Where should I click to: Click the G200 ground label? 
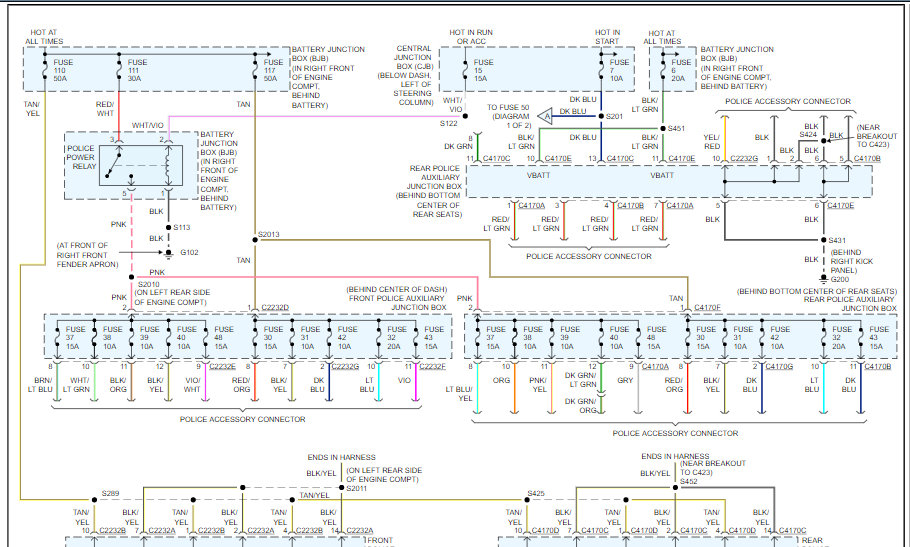pyautogui.click(x=840, y=279)
